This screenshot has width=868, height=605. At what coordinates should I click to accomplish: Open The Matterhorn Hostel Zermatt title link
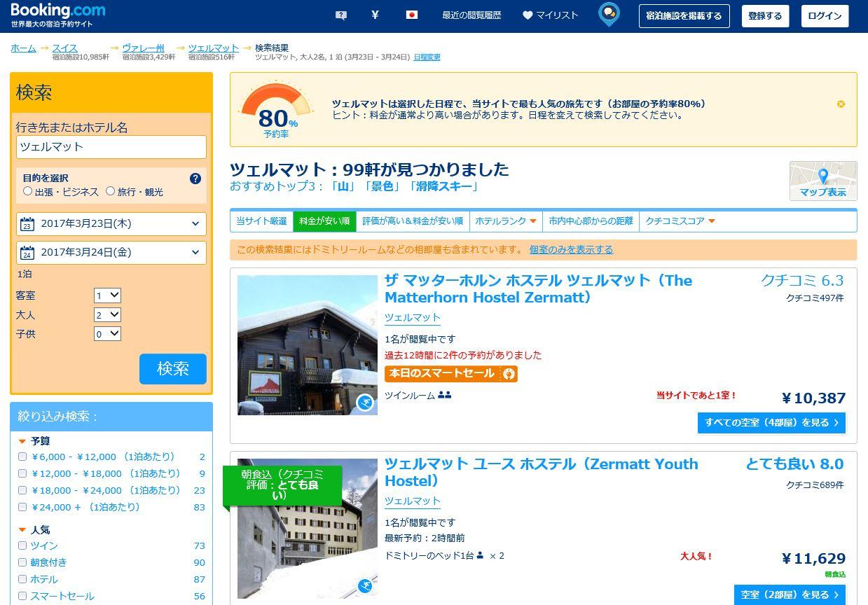538,289
